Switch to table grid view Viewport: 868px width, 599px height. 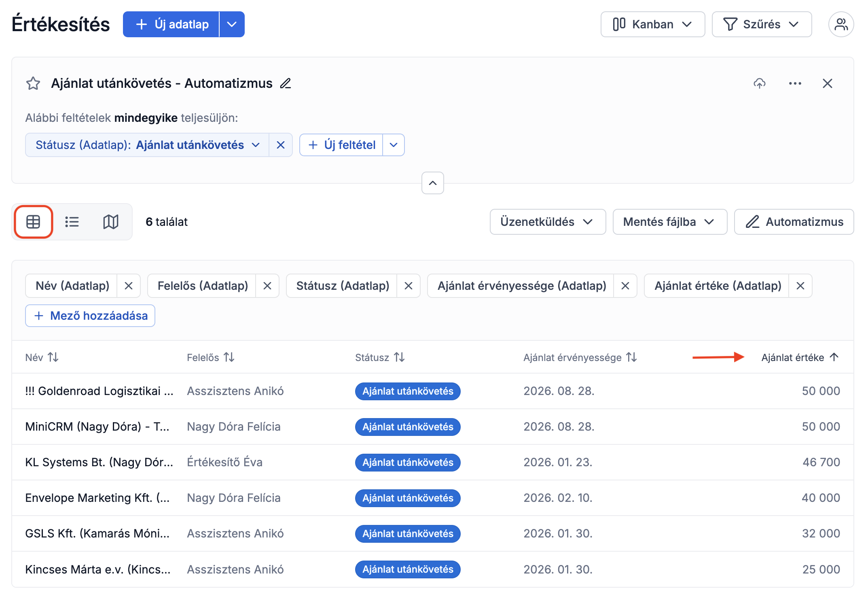[x=33, y=222]
